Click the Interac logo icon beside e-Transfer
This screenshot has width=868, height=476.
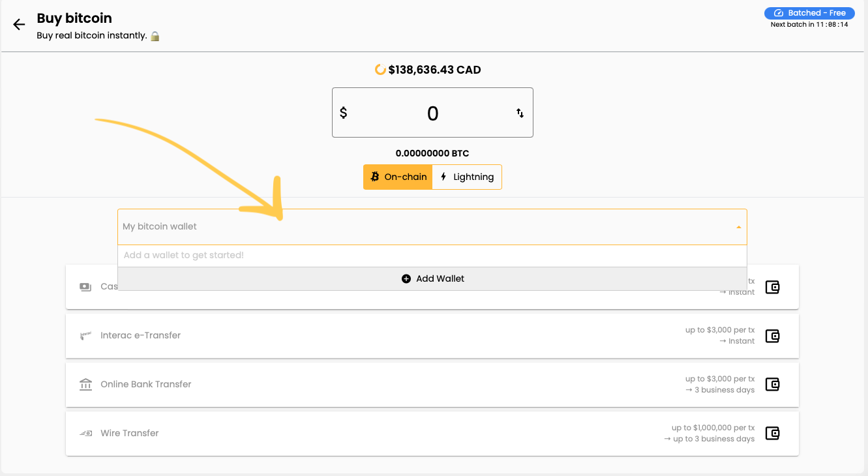[85, 336]
